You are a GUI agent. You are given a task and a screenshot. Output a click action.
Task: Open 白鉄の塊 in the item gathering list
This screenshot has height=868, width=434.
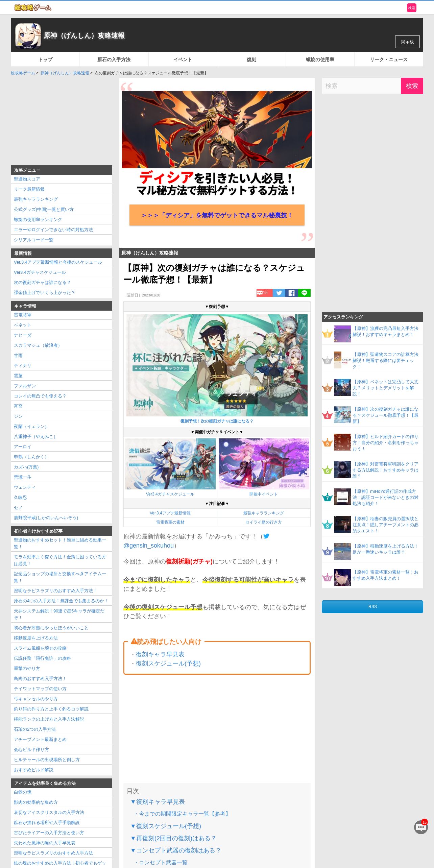point(23,792)
